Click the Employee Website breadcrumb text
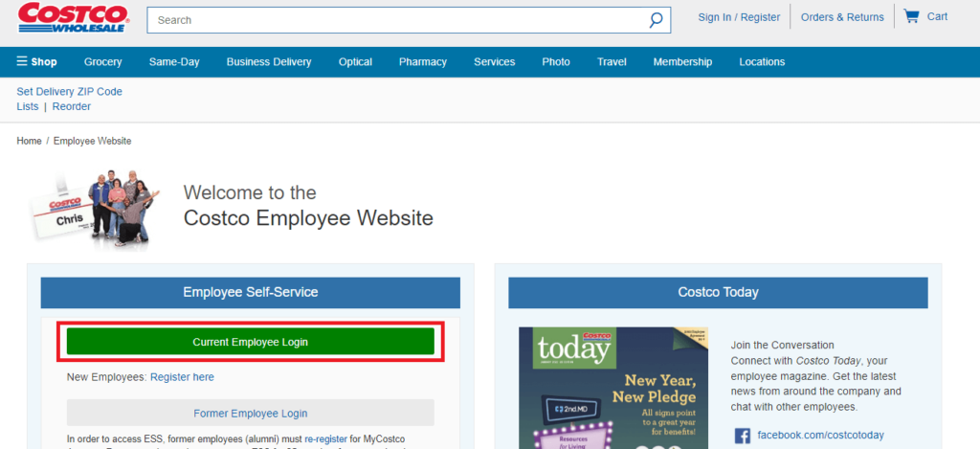The image size is (980, 449). click(93, 142)
